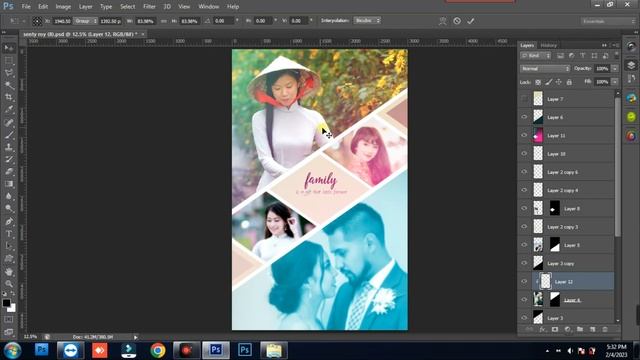Open the Essentials workspace dropdown

coord(608,21)
